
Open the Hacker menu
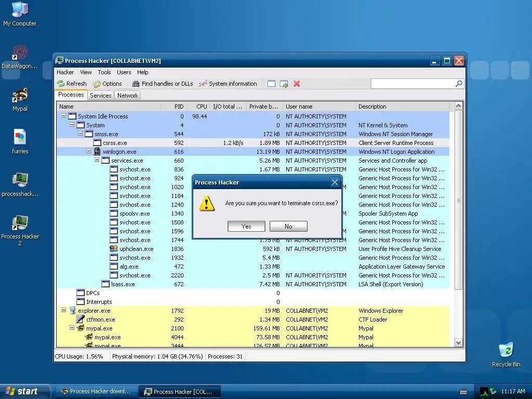tap(65, 72)
